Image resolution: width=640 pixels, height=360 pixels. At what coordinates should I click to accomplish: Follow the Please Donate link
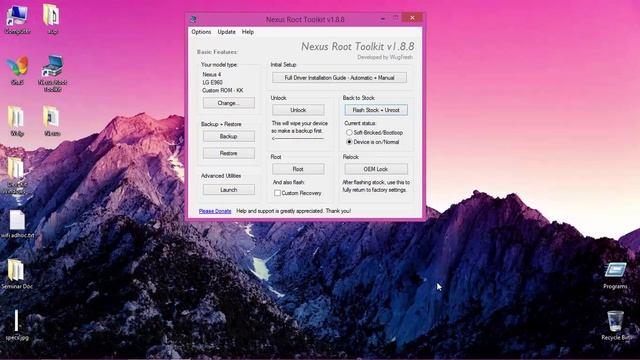point(215,211)
